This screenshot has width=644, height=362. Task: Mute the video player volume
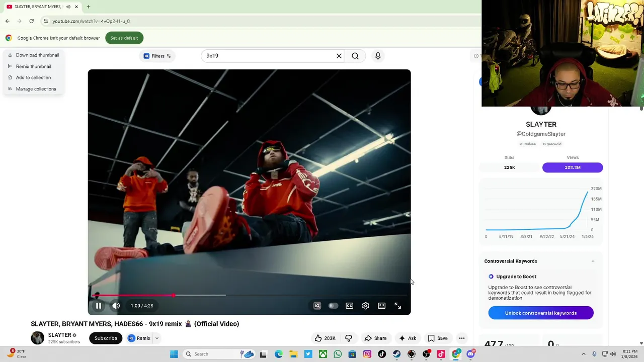(x=116, y=306)
